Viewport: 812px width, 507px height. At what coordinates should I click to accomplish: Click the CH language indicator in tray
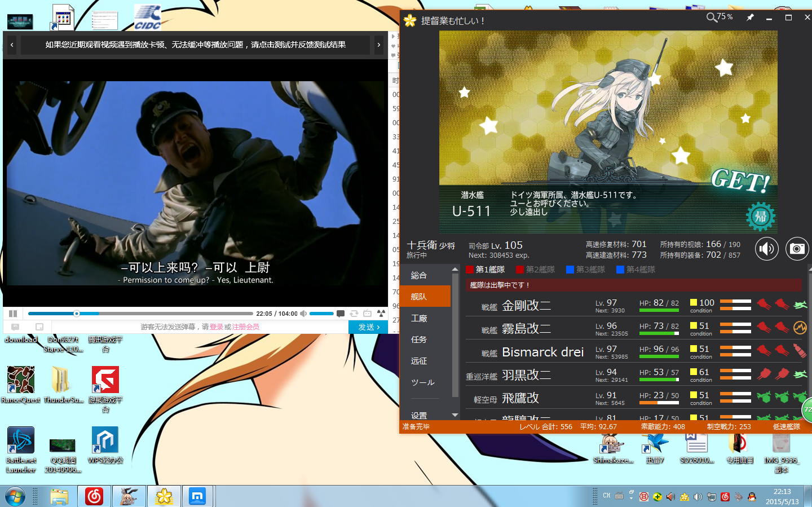[607, 496]
